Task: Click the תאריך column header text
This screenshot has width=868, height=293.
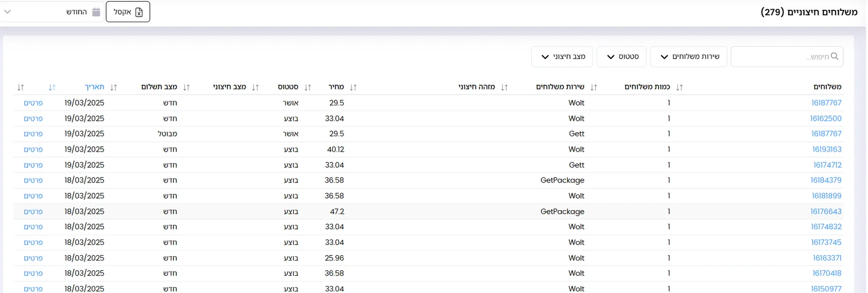Action: [x=94, y=87]
